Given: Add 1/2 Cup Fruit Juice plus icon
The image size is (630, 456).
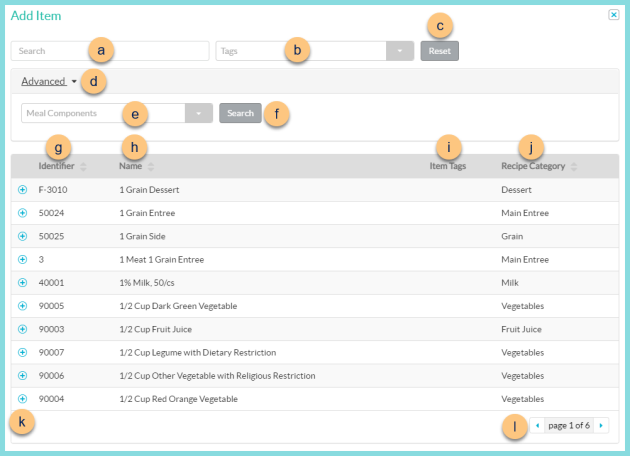Looking at the screenshot, I should point(22,329).
